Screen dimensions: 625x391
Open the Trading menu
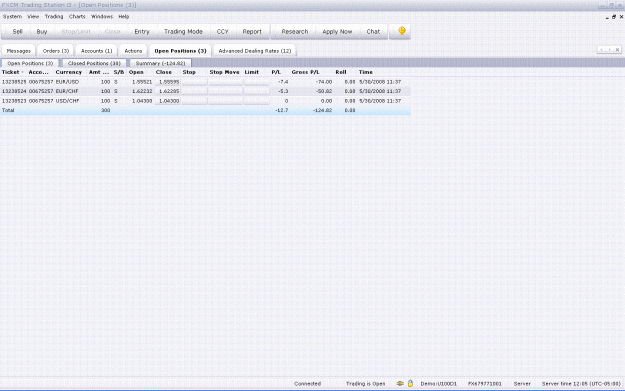(x=54, y=16)
